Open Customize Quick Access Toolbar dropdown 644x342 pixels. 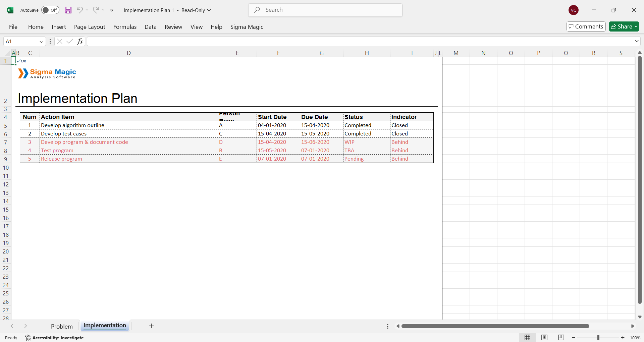(x=112, y=10)
